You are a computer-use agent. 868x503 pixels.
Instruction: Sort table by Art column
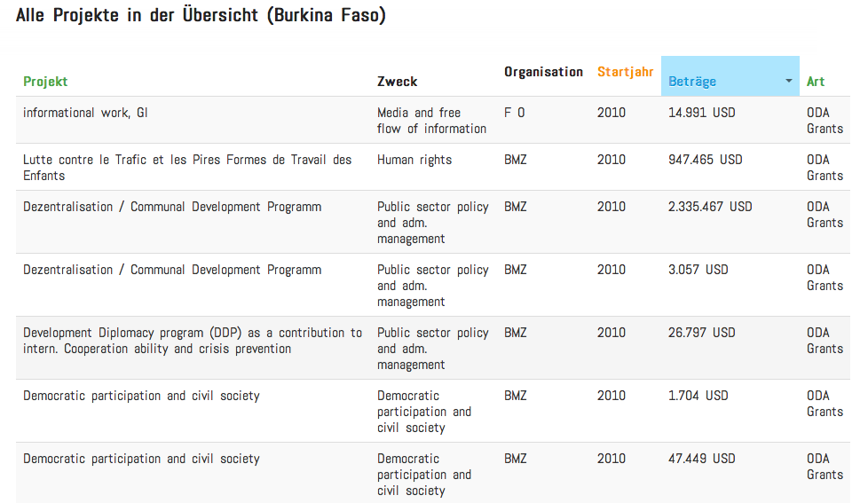tap(816, 82)
